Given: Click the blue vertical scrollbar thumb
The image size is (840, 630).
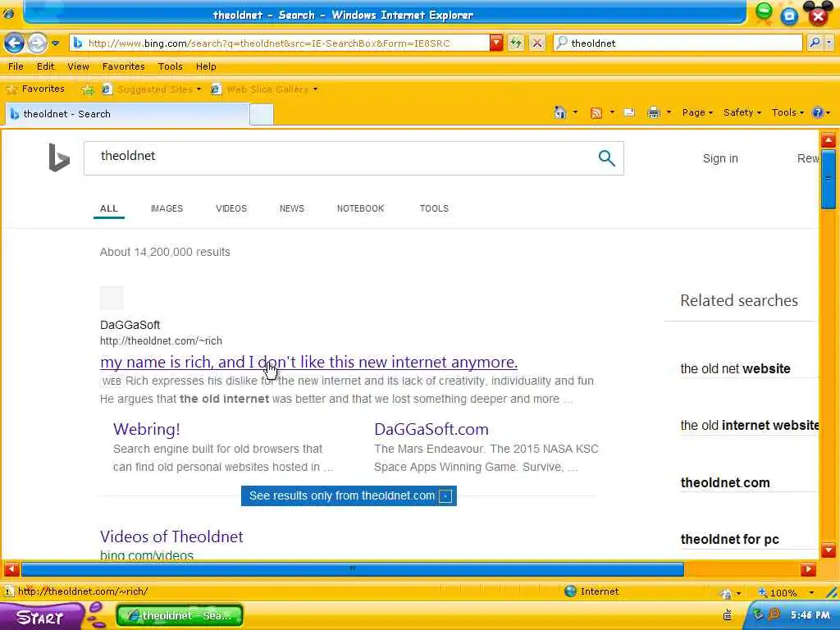Looking at the screenshot, I should [x=829, y=179].
